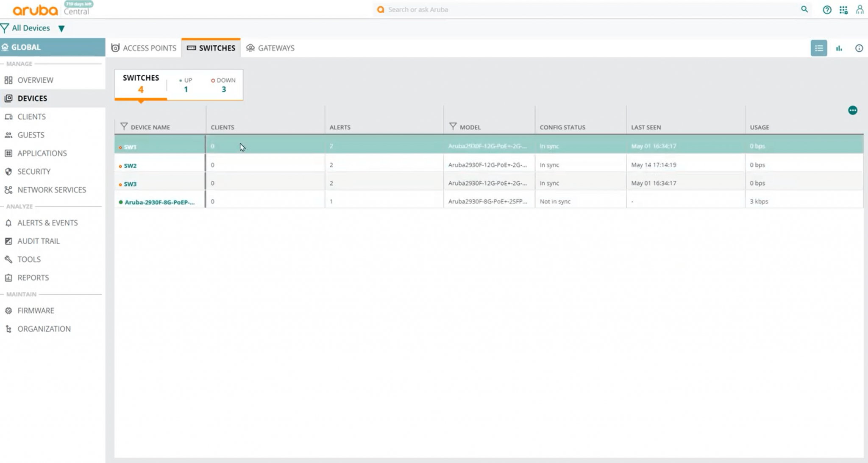
Task: Filter by device name funnel icon
Action: pos(124,126)
